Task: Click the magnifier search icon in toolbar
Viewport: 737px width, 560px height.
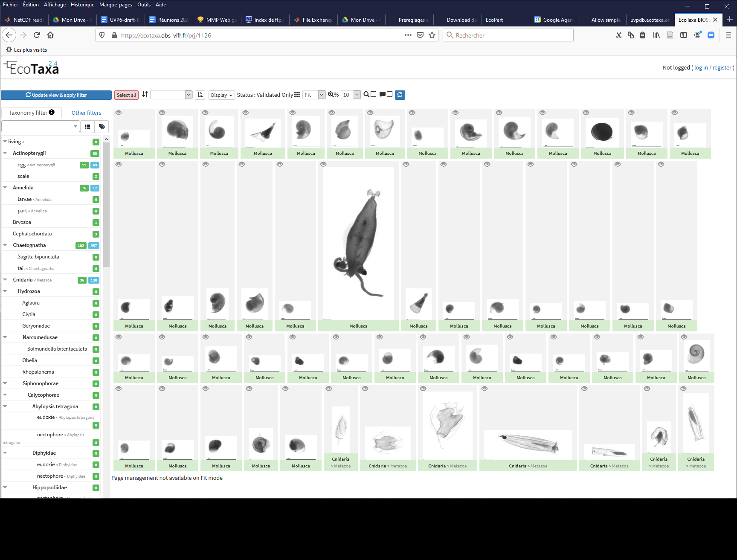Action: [366, 95]
